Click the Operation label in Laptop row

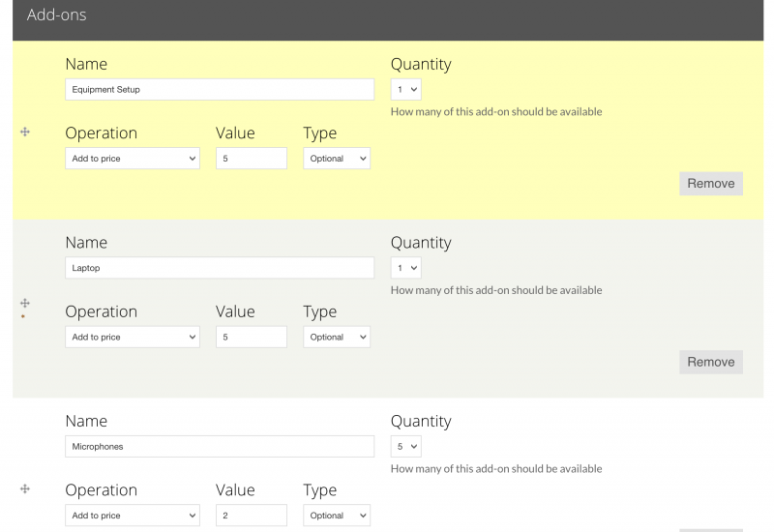tap(102, 311)
